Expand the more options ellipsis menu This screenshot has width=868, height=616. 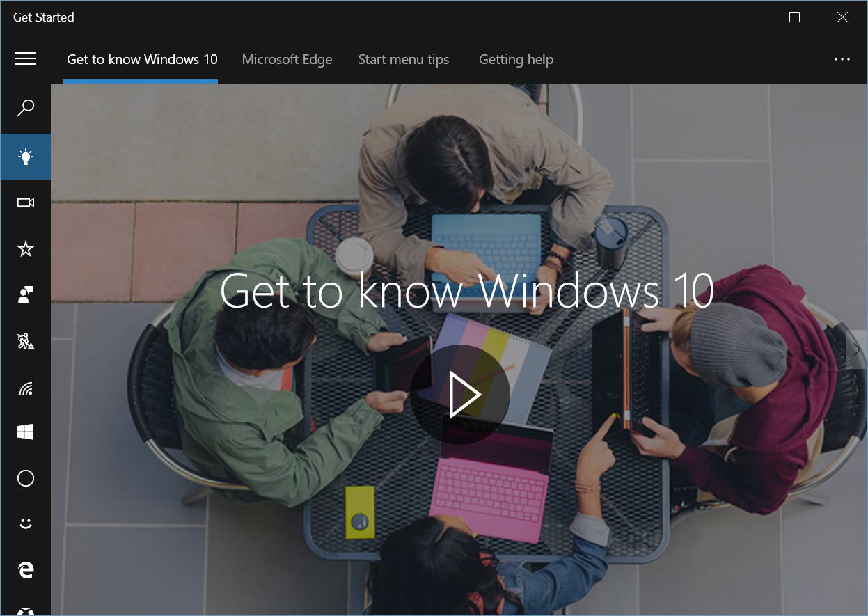[x=842, y=60]
